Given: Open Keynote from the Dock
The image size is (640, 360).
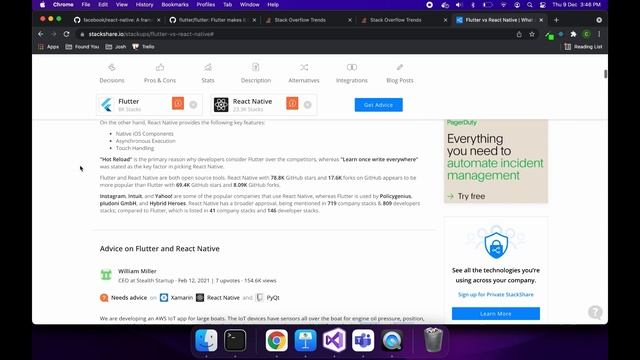Looking at the screenshot, I should [x=305, y=340].
